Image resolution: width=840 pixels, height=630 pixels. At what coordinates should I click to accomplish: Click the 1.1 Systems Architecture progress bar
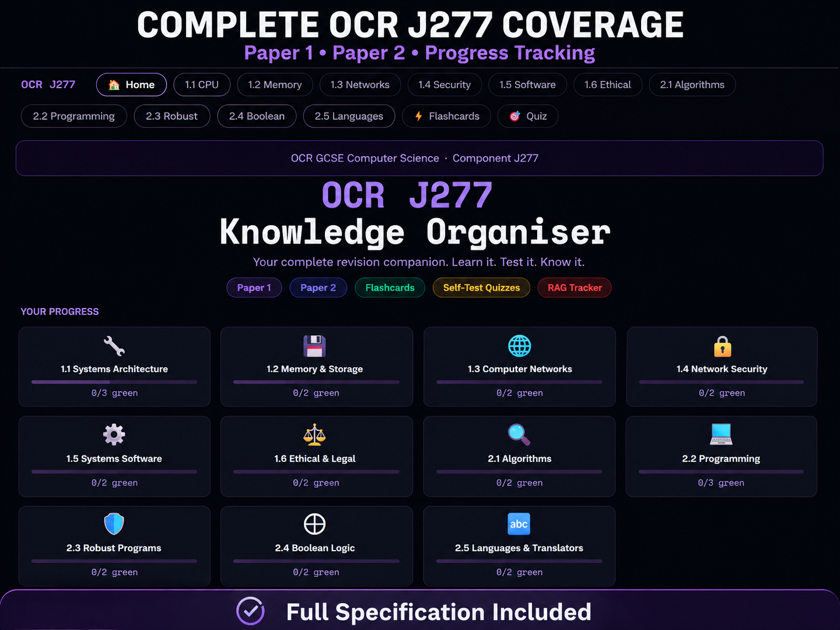coord(114,382)
